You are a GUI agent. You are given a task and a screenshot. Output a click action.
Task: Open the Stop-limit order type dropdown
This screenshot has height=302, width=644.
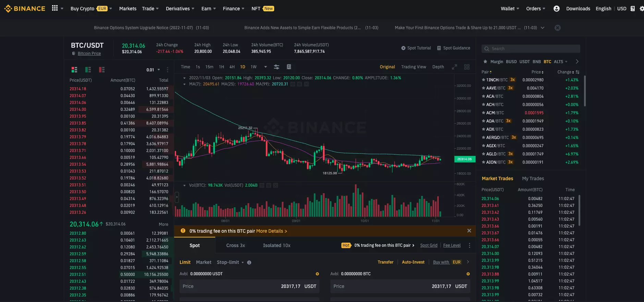point(230,262)
